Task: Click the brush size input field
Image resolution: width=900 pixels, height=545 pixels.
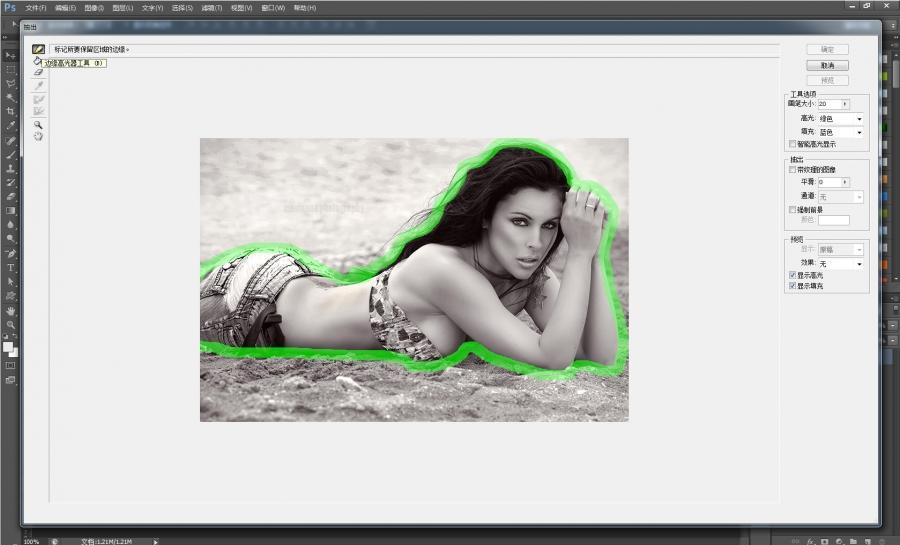Action: (x=829, y=104)
